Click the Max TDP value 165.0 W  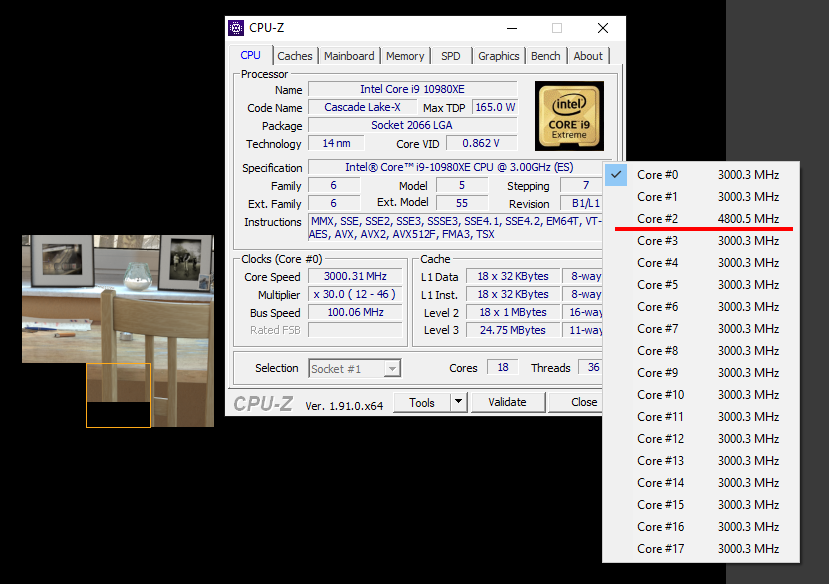tap(495, 107)
